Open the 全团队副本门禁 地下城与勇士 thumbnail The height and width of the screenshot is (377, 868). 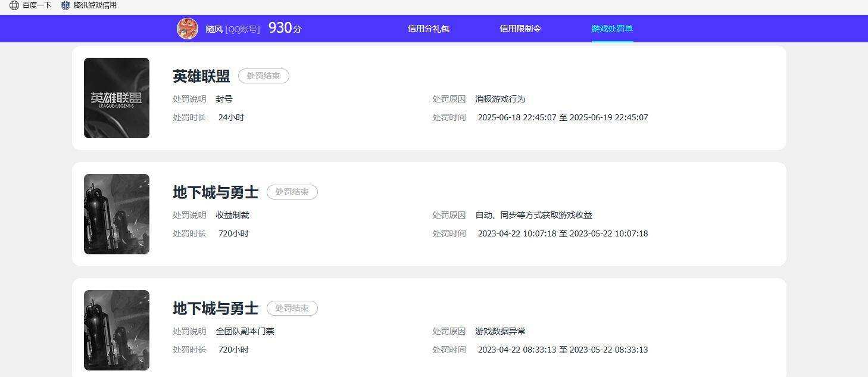(x=117, y=330)
